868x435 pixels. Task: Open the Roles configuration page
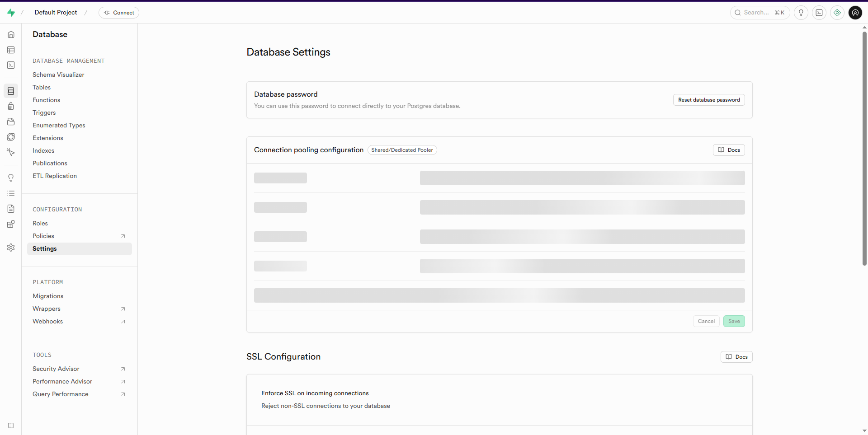point(40,223)
